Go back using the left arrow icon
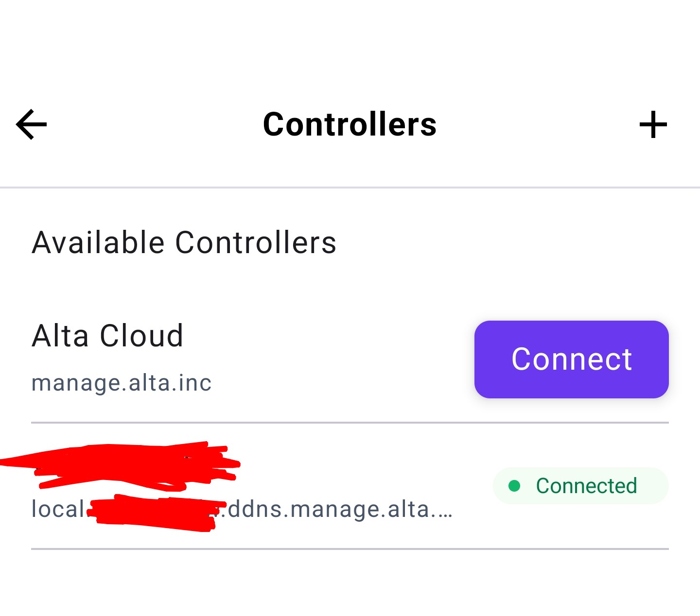Image resolution: width=700 pixels, height=616 pixels. coord(32,124)
